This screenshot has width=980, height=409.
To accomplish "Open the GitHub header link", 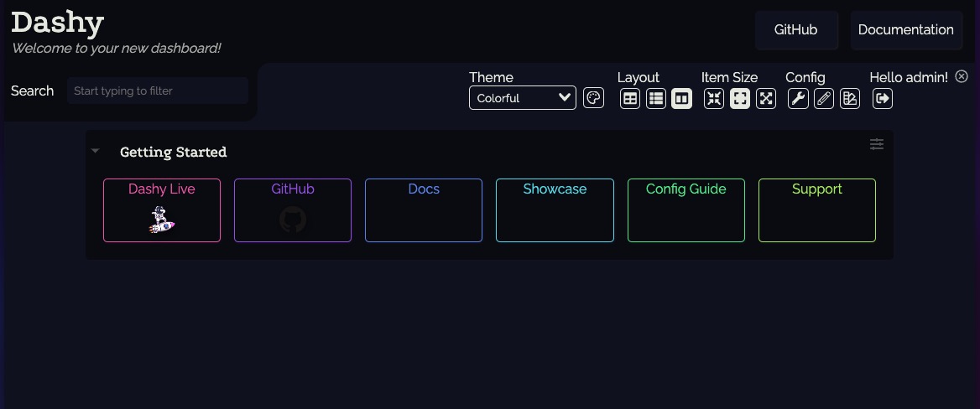I will pyautogui.click(x=796, y=30).
